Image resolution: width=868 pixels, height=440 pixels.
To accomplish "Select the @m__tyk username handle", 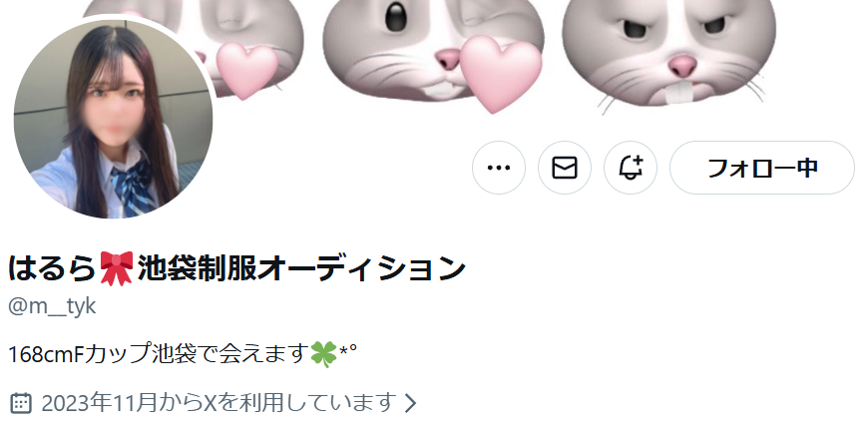I will pyautogui.click(x=52, y=306).
